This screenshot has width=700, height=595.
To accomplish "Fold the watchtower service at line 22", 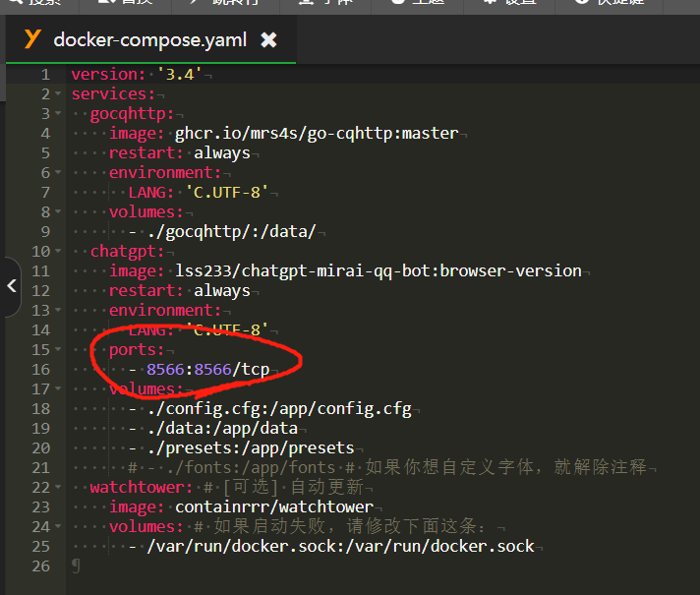I will click(58, 487).
